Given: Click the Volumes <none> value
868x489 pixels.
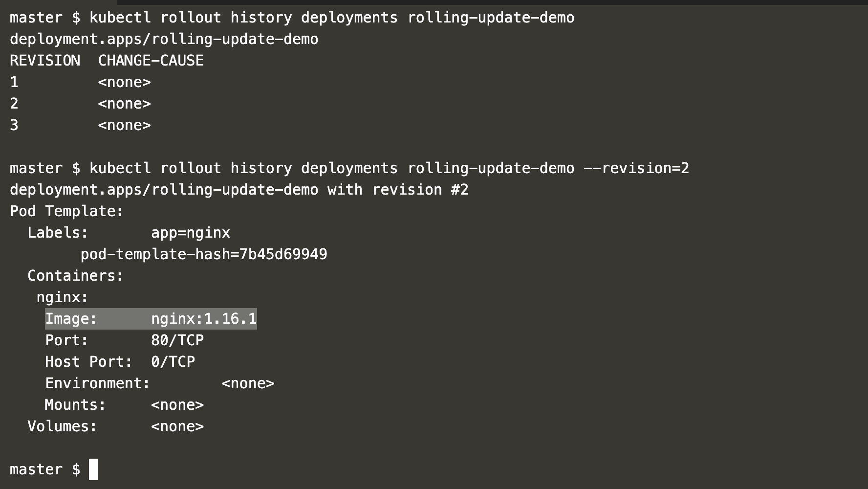Looking at the screenshot, I should [x=177, y=426].
